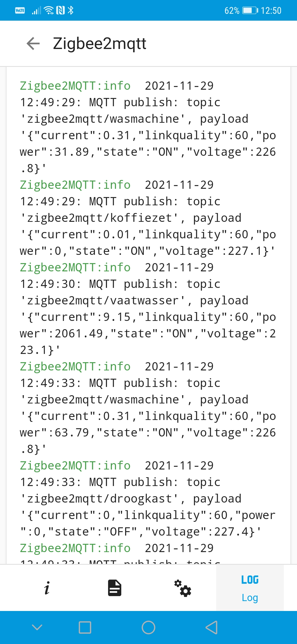Viewport: 297px width, 644px height.
Task: Open the Documentation tab icon
Action: 115,588
